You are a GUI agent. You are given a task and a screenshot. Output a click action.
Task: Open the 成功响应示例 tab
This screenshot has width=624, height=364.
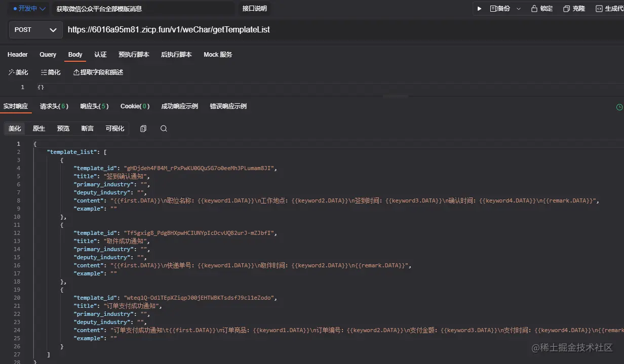(x=179, y=106)
